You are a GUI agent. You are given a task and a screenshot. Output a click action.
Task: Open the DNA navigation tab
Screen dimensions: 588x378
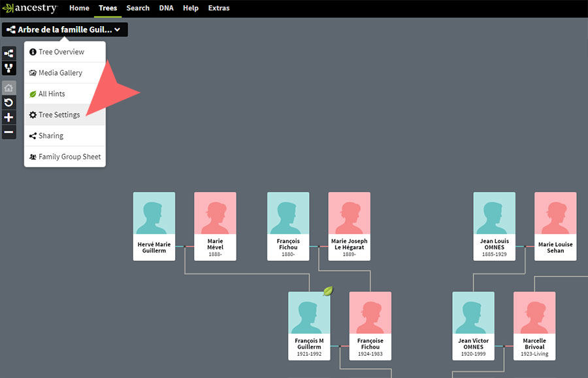click(166, 8)
